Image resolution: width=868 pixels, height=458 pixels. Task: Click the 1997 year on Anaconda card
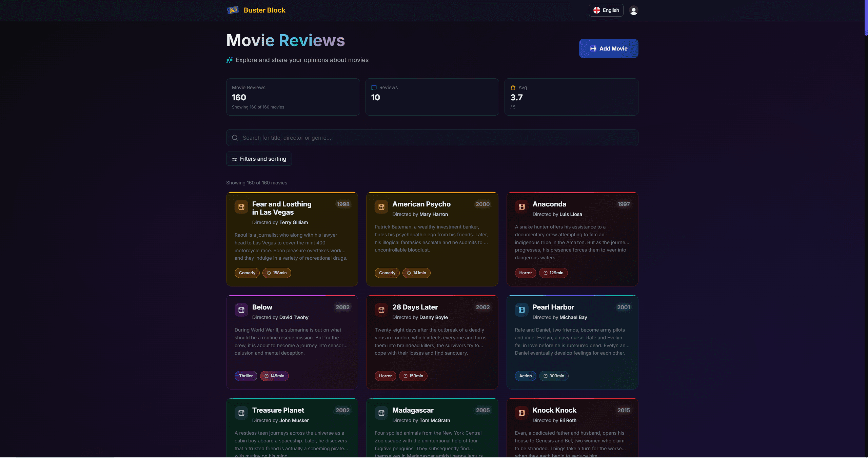pyautogui.click(x=624, y=204)
